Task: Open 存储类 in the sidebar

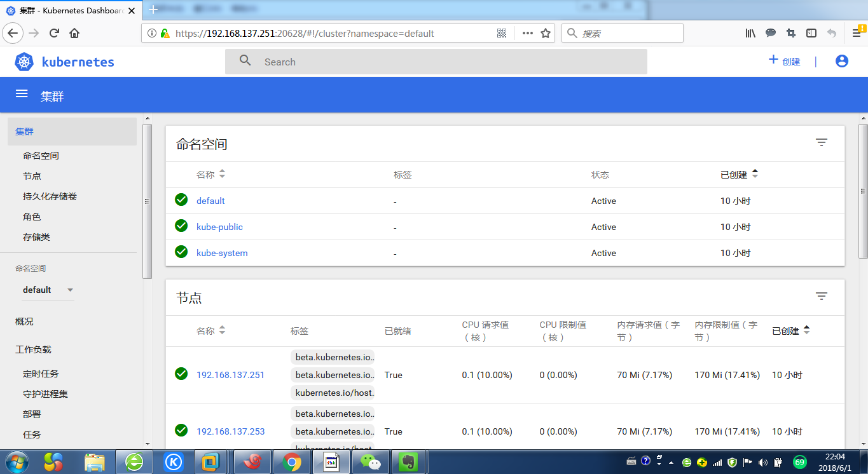Action: click(36, 237)
